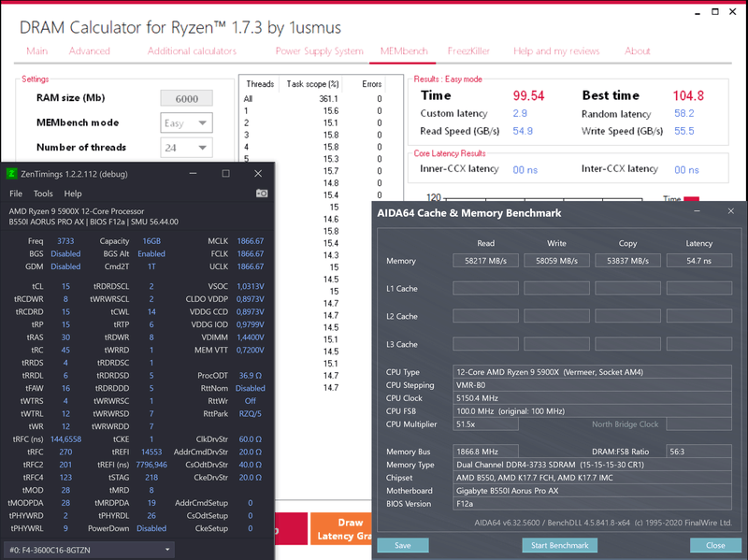Click the Memory Write value 58059 MB/s
The image size is (748, 560).
pos(556,261)
